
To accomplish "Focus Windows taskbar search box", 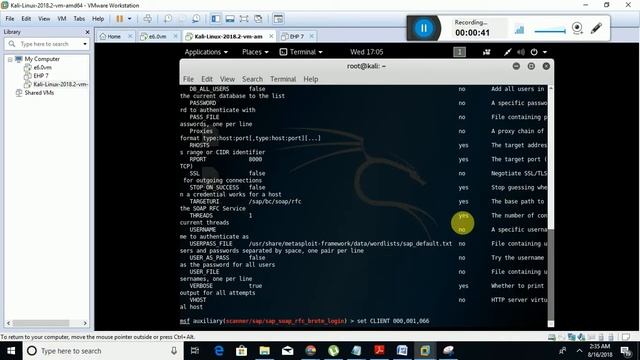I will pos(104,351).
